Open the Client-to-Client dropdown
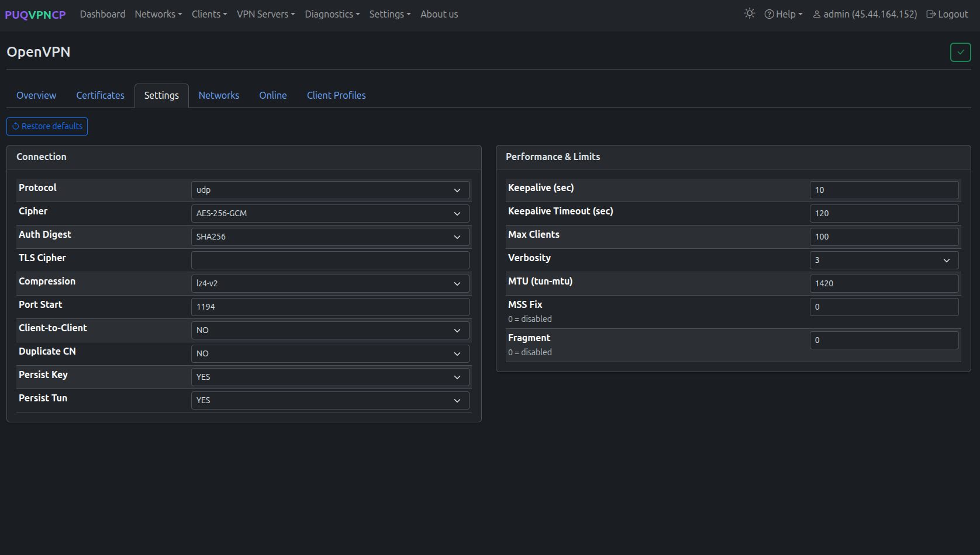980x555 pixels. pos(330,330)
